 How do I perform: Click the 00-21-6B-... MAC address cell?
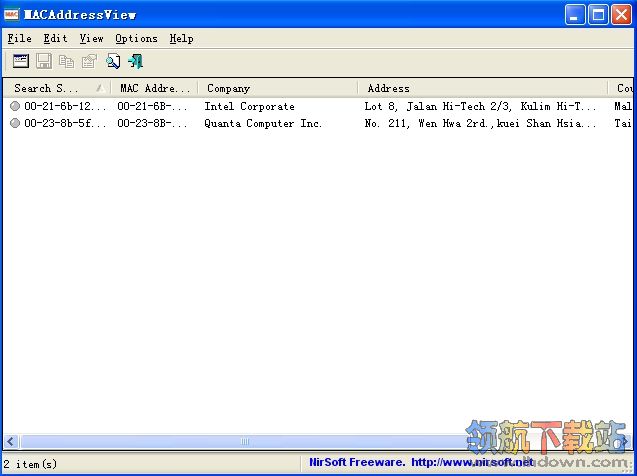tap(152, 106)
